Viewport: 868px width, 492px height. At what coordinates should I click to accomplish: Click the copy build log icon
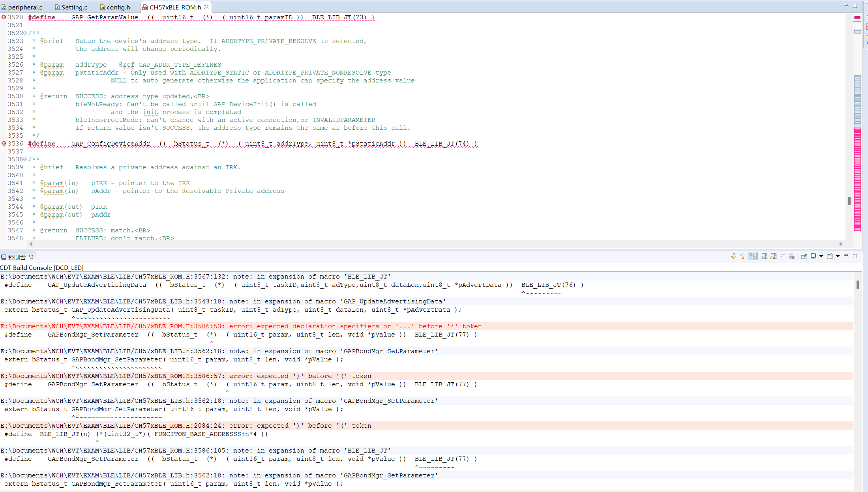pyautogui.click(x=764, y=256)
